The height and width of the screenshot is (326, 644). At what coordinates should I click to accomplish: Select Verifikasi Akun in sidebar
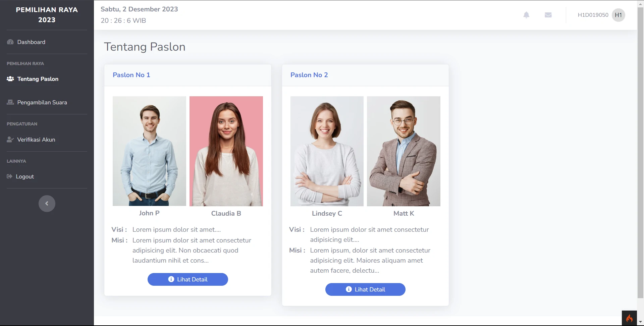click(36, 140)
